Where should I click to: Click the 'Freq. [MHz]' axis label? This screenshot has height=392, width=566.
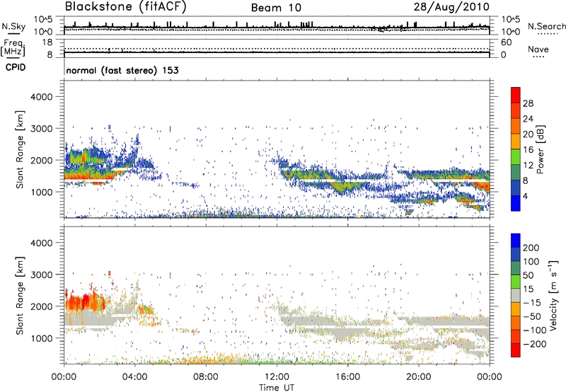tap(13, 48)
